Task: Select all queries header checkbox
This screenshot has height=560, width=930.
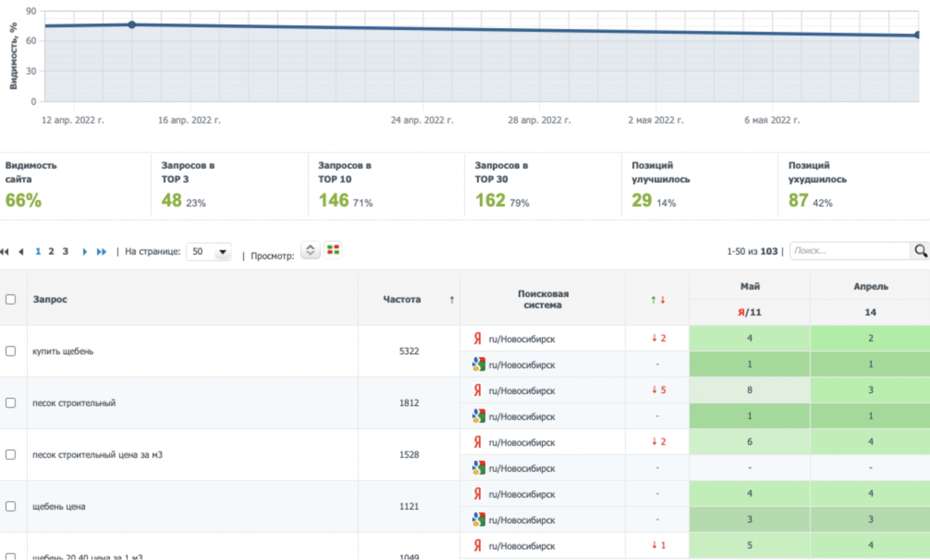Action: [11, 299]
